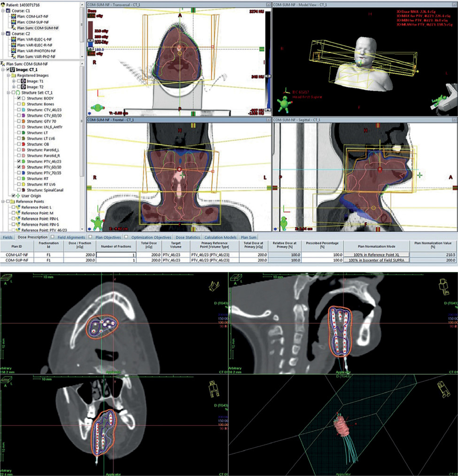Click the patient orientation figure in Transversal view
The width and height of the screenshot is (458, 476).
click(98, 107)
